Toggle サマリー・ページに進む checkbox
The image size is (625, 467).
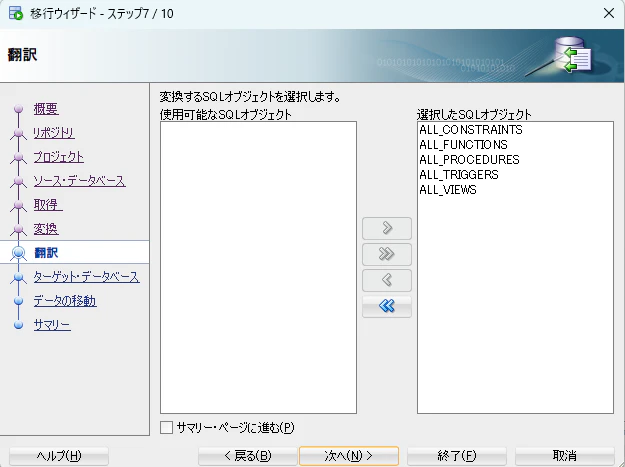(166, 428)
